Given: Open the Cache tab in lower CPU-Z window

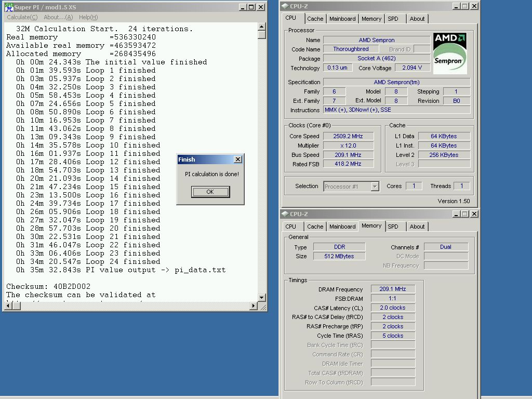Looking at the screenshot, I should pos(315,227).
